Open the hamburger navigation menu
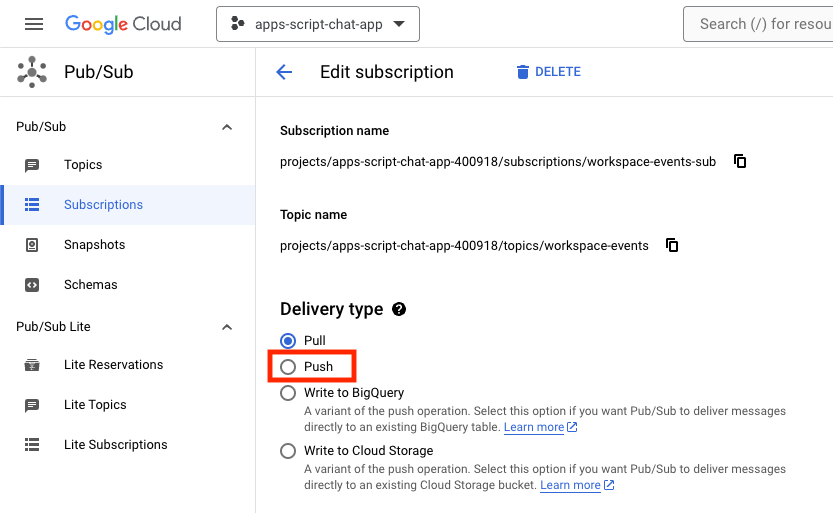This screenshot has height=513, width=833. [34, 24]
